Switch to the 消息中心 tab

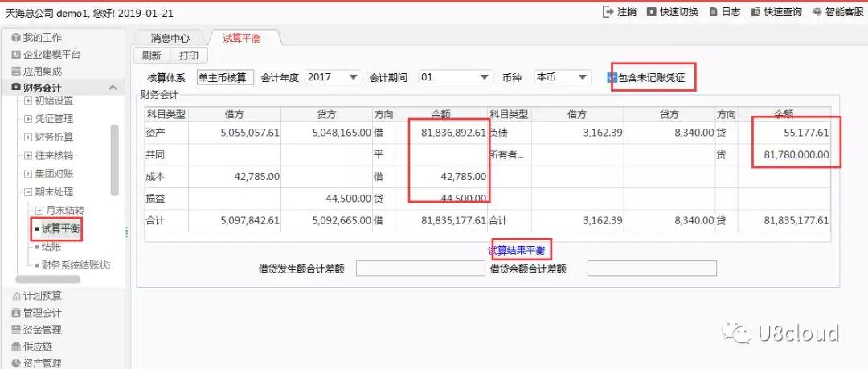point(170,38)
